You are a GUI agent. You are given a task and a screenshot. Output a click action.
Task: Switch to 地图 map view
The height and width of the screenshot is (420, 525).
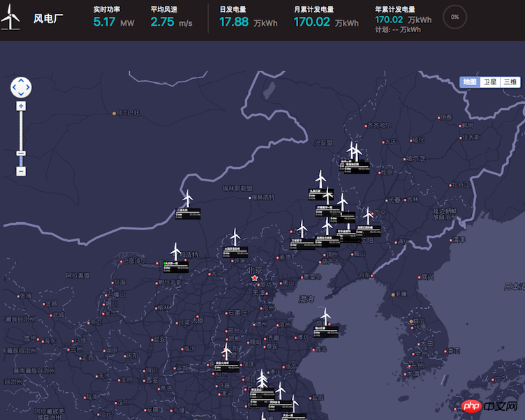tap(470, 82)
